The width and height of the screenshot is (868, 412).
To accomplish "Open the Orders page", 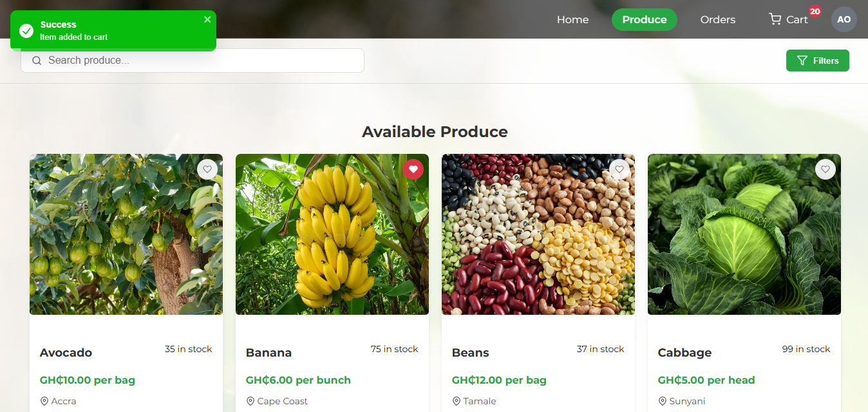I will click(x=717, y=19).
